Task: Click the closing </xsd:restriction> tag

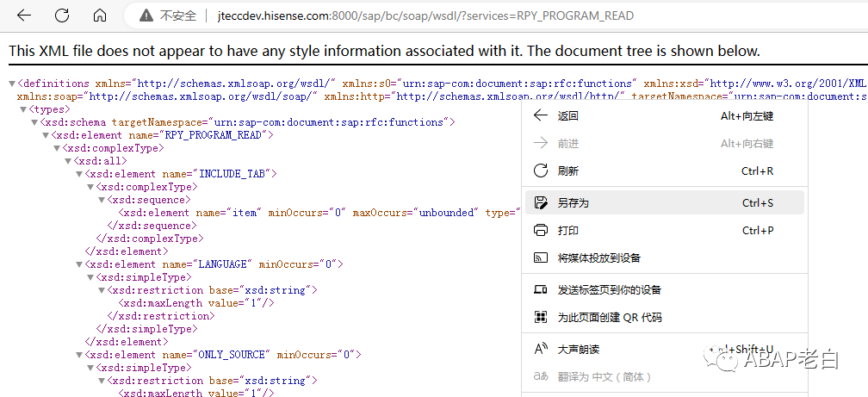Action: tap(161, 316)
